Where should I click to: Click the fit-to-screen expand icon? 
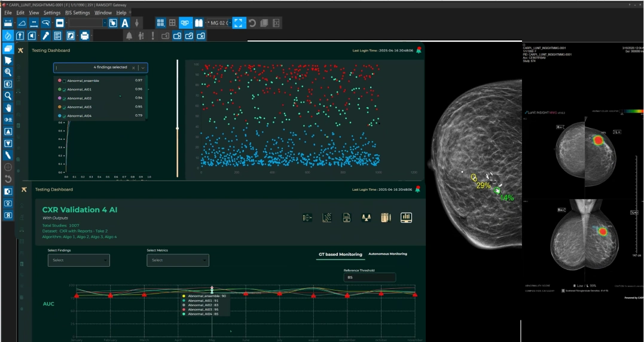pos(239,23)
